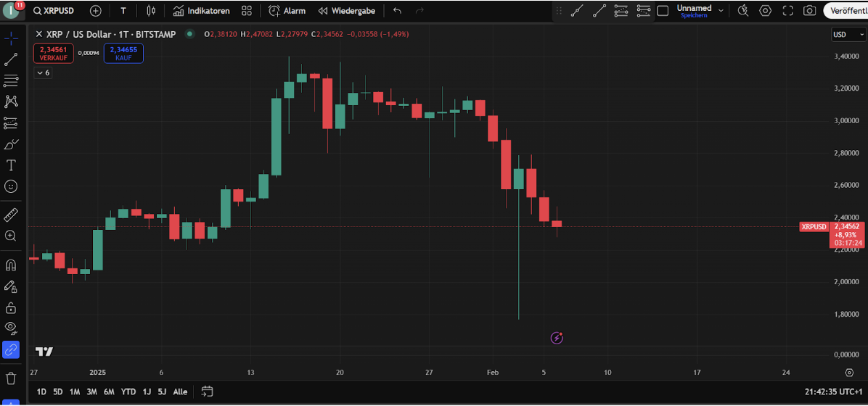Activate the magnet snapping mode
Screen dimensions: 868x406
(11, 265)
